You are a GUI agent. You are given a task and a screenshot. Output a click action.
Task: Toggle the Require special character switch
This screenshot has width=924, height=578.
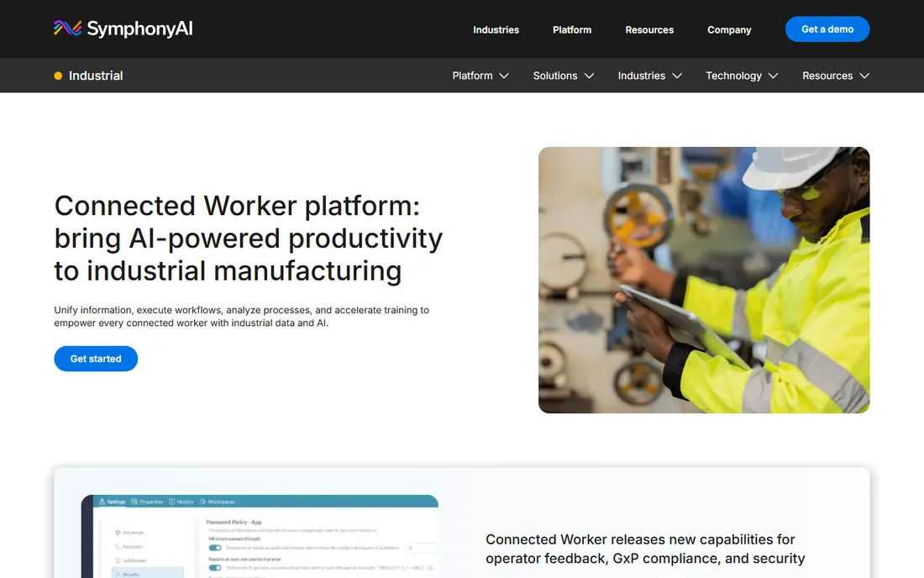215,568
